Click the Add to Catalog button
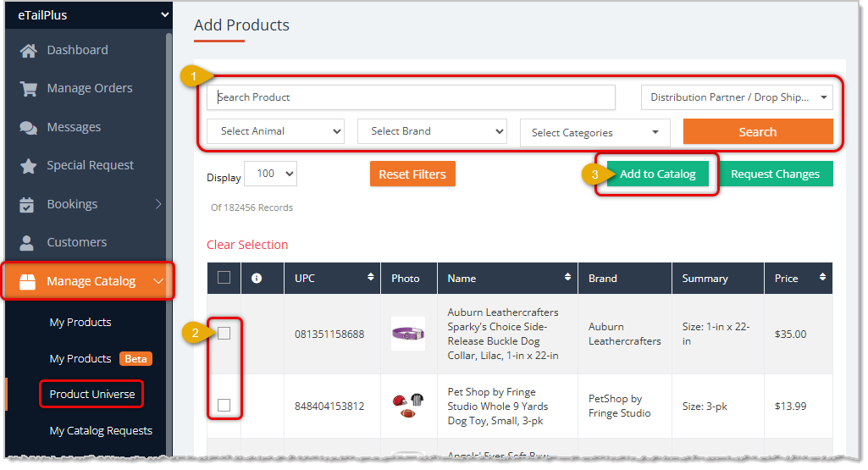The height and width of the screenshot is (470, 868). click(658, 174)
